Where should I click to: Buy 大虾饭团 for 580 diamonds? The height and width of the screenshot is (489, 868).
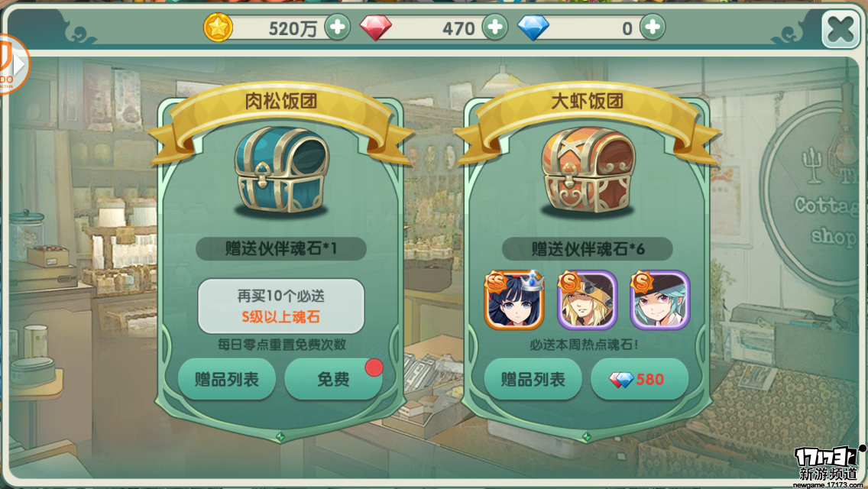tap(640, 379)
